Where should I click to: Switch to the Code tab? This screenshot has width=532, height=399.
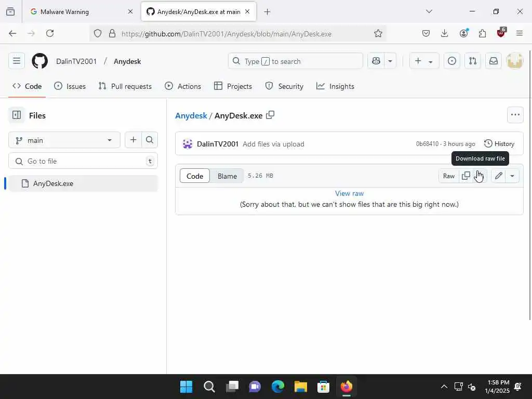(x=27, y=86)
